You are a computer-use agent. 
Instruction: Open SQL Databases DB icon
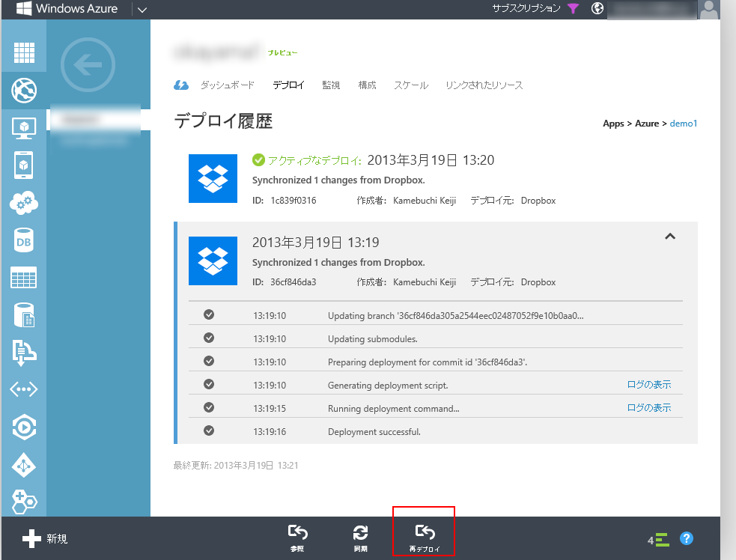coord(24,241)
